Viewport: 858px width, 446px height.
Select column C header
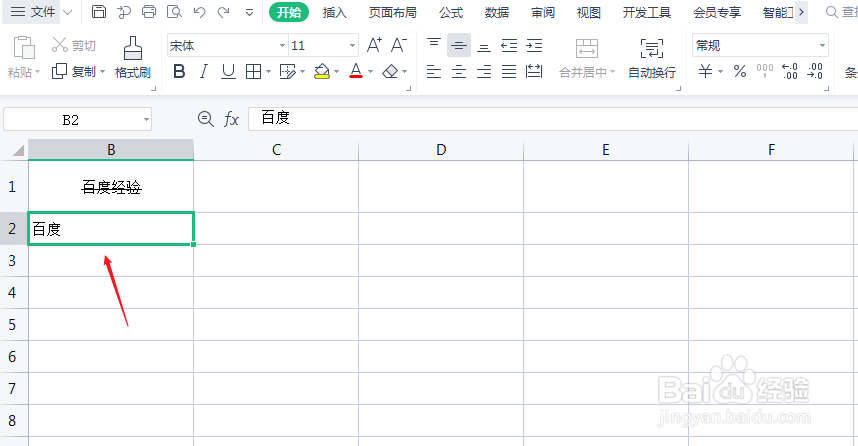(276, 149)
